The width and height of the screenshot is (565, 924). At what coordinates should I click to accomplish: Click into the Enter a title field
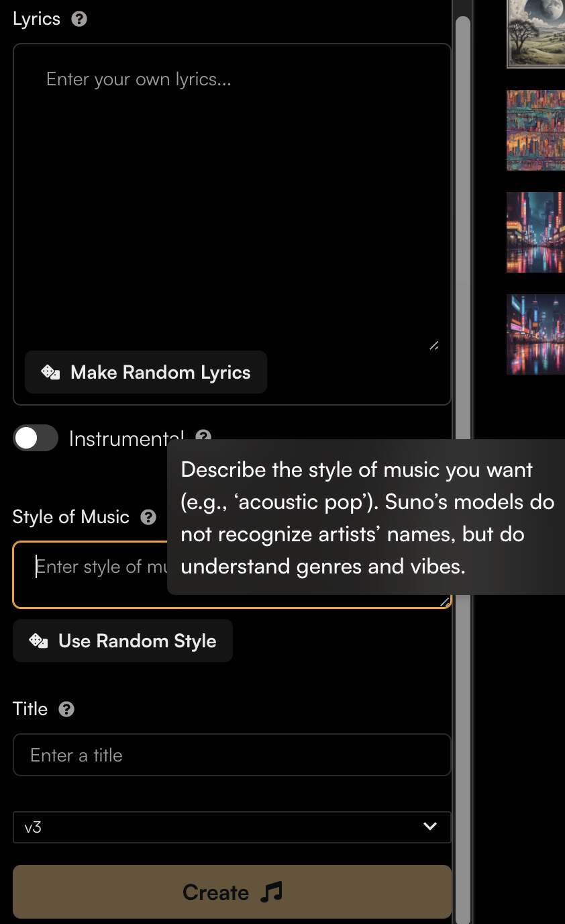(232, 755)
